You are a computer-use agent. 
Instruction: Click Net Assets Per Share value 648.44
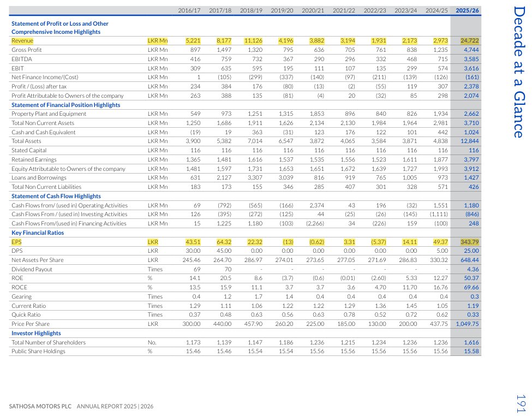pyautogui.click(x=470, y=260)
